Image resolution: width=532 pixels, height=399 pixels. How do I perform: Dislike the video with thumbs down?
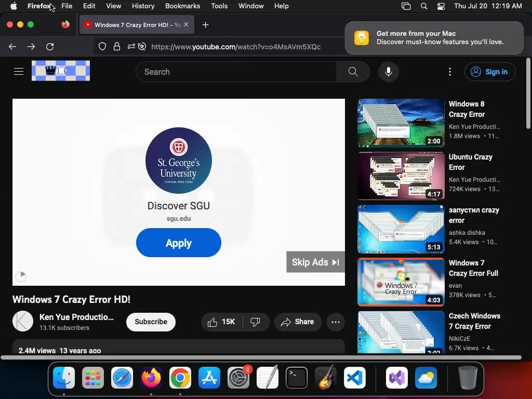point(255,322)
